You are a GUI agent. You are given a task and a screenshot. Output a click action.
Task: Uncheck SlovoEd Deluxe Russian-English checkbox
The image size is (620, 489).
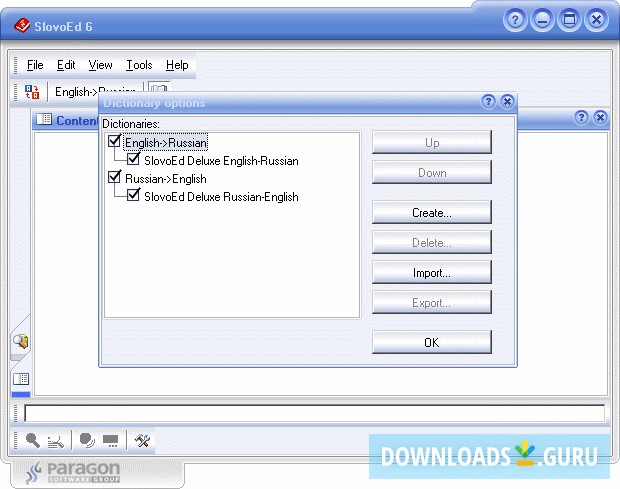tap(133, 195)
